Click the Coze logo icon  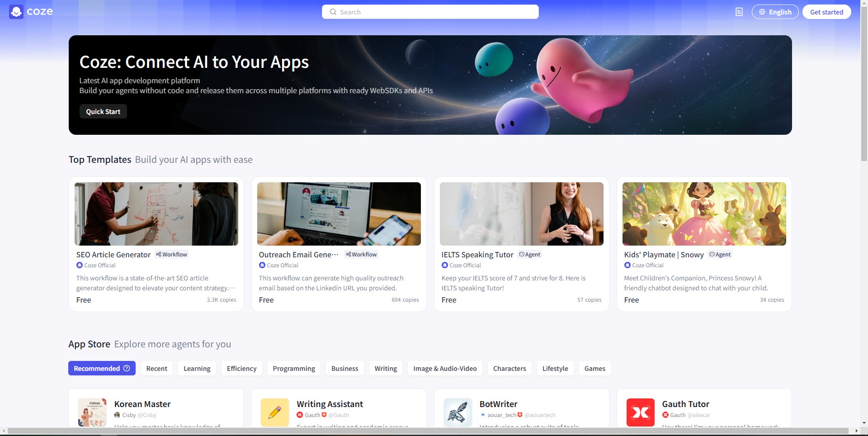pos(16,12)
